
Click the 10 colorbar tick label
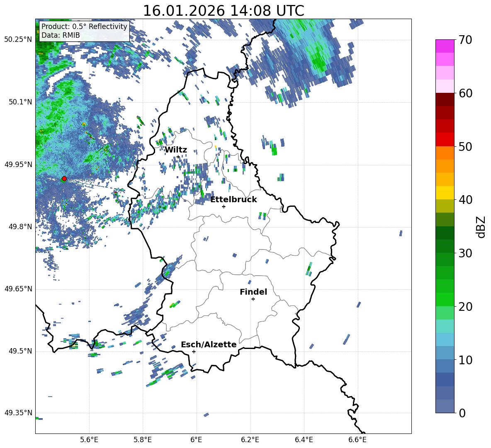465,360
